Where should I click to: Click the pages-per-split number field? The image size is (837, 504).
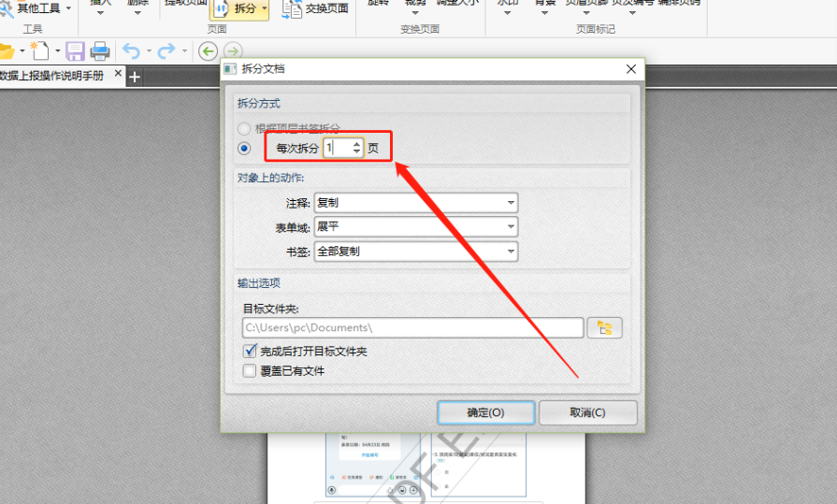337,148
